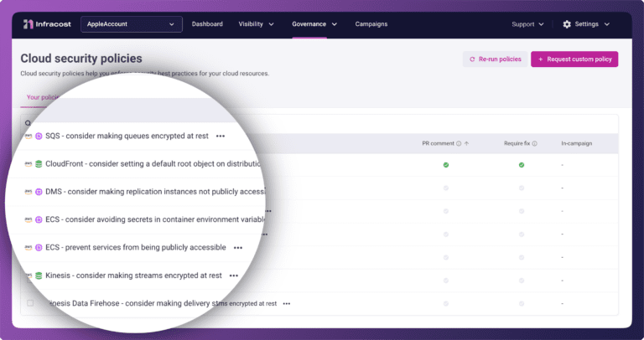The height and width of the screenshot is (340, 644).
Task: Open the three-dot menu for ECS publicly accessible policy
Action: [238, 248]
